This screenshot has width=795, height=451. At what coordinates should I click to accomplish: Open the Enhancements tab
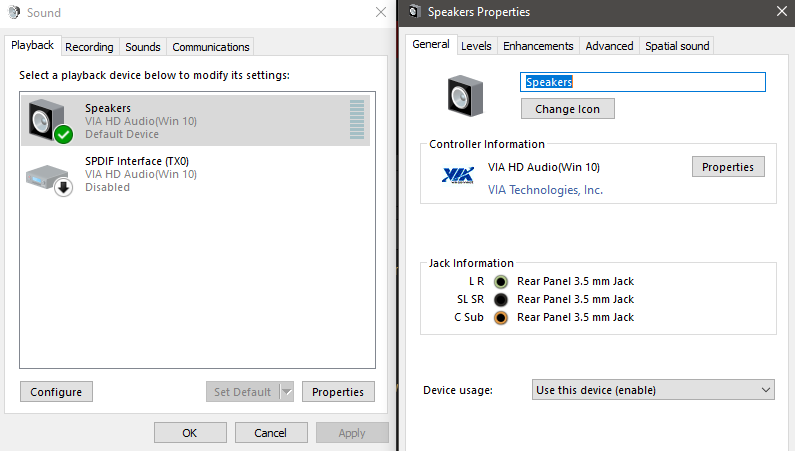pos(538,46)
